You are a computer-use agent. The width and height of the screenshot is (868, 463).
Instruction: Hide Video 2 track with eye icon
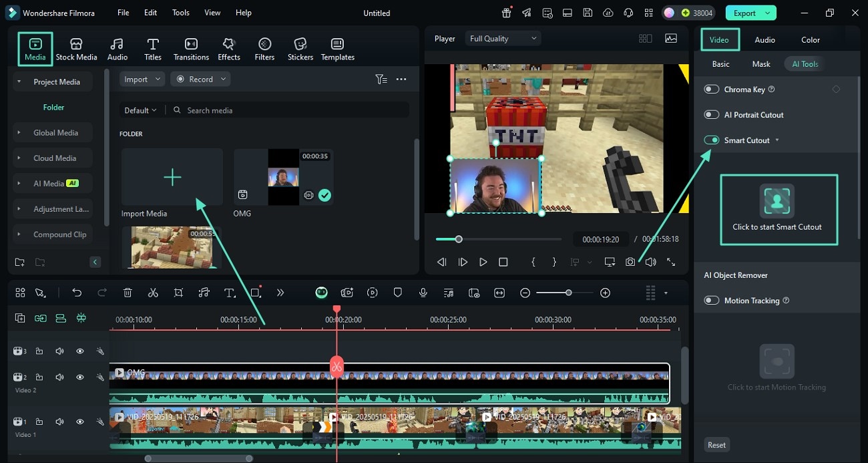click(80, 377)
